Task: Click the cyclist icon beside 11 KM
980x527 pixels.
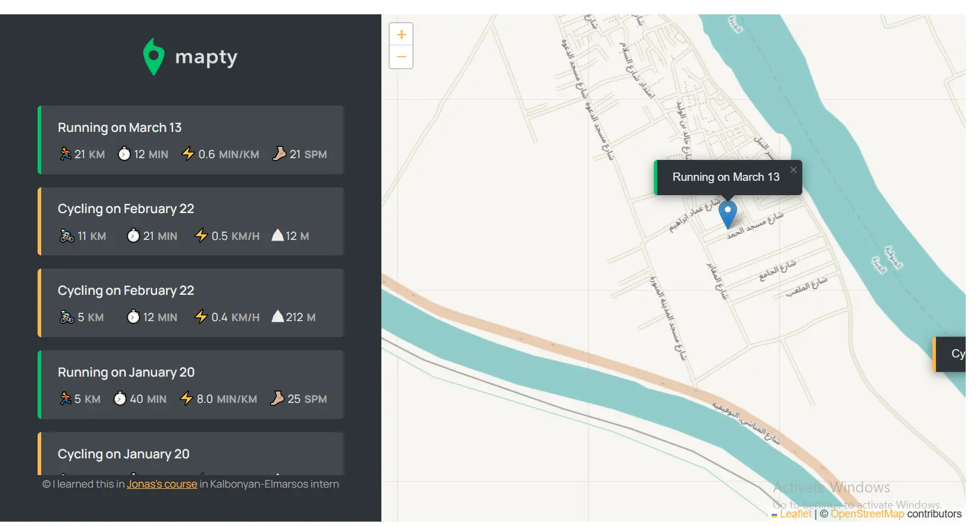Action: [x=67, y=236]
